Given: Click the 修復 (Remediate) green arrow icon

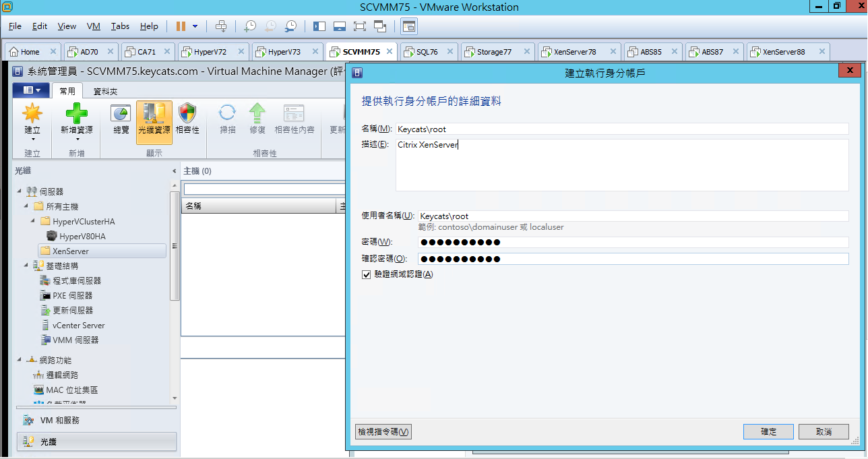Looking at the screenshot, I should pyautogui.click(x=257, y=113).
